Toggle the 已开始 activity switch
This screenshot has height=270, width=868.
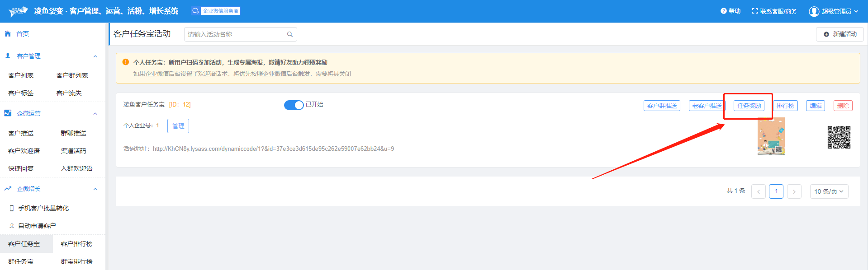click(294, 105)
